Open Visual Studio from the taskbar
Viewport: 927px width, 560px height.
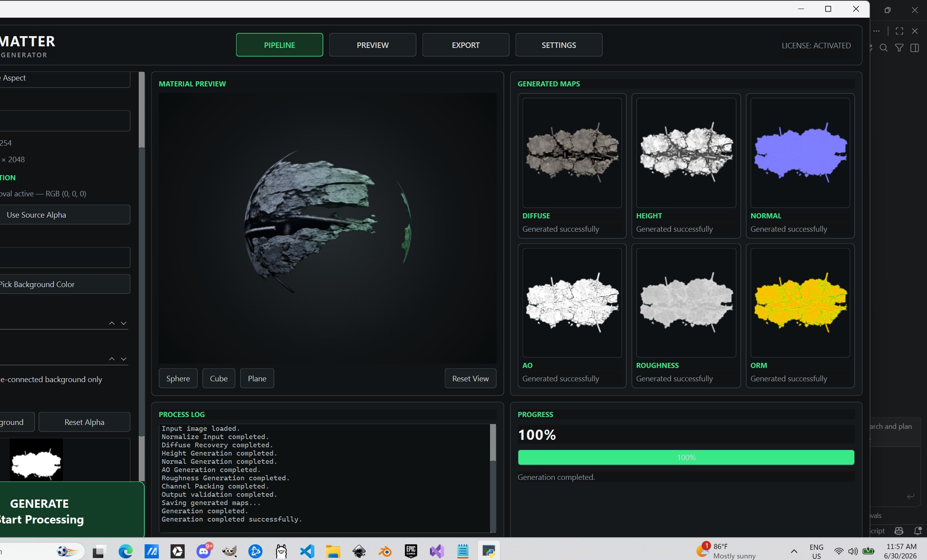coord(437,551)
